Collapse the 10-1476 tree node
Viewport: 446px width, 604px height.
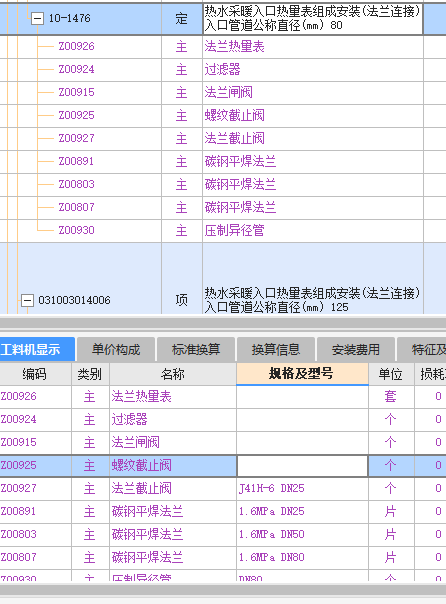(37, 18)
